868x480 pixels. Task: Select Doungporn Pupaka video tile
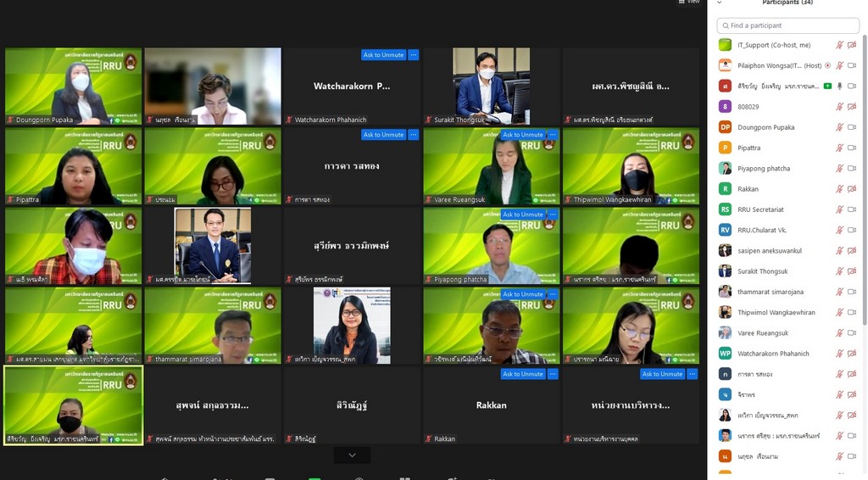point(74,86)
